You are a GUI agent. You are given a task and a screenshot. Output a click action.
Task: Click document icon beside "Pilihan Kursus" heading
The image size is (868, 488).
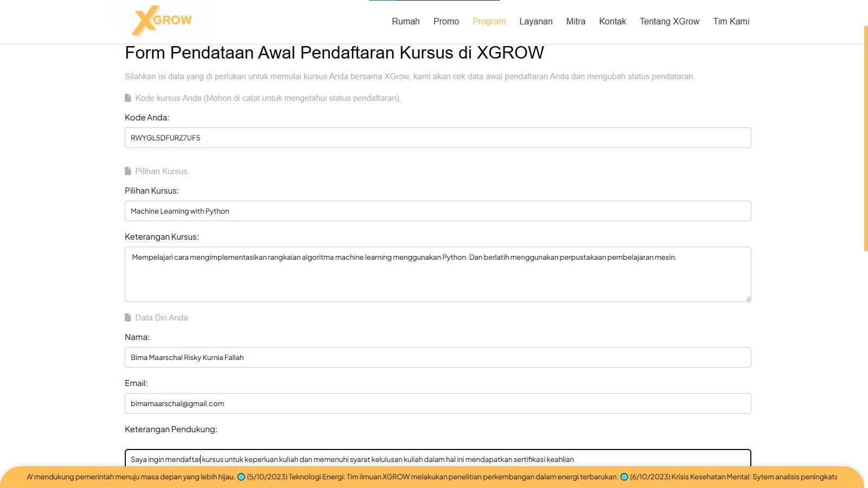click(x=128, y=170)
